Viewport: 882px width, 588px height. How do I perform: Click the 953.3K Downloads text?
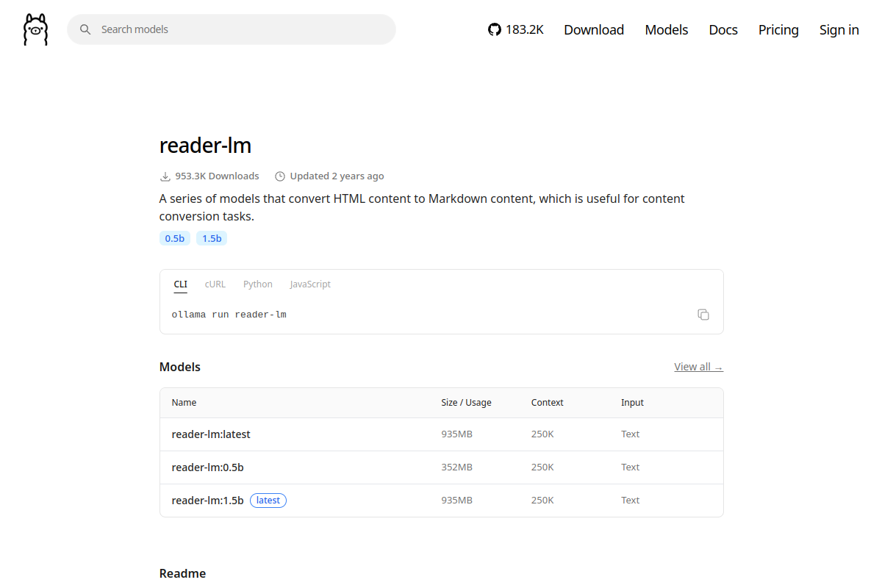pos(217,176)
